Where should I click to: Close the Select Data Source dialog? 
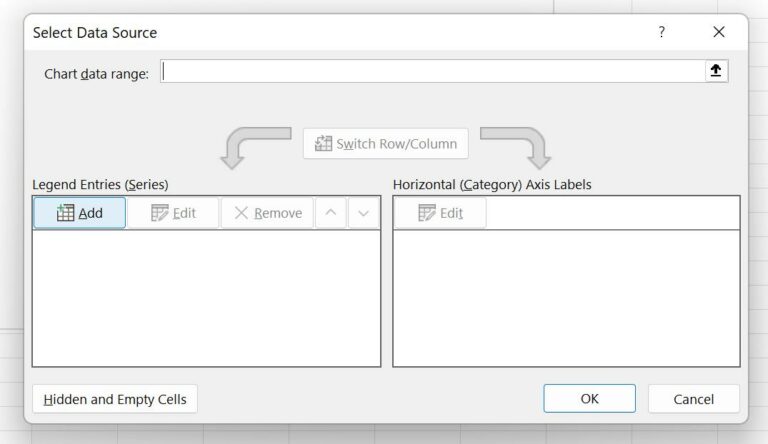tap(718, 32)
